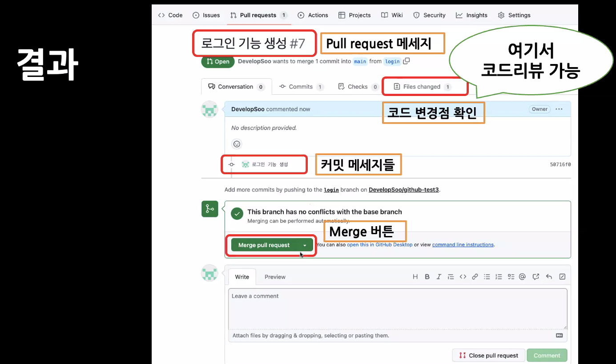616x364 pixels.
Task: Click the avatar beside DevelopSoo's comment
Action: point(210,109)
